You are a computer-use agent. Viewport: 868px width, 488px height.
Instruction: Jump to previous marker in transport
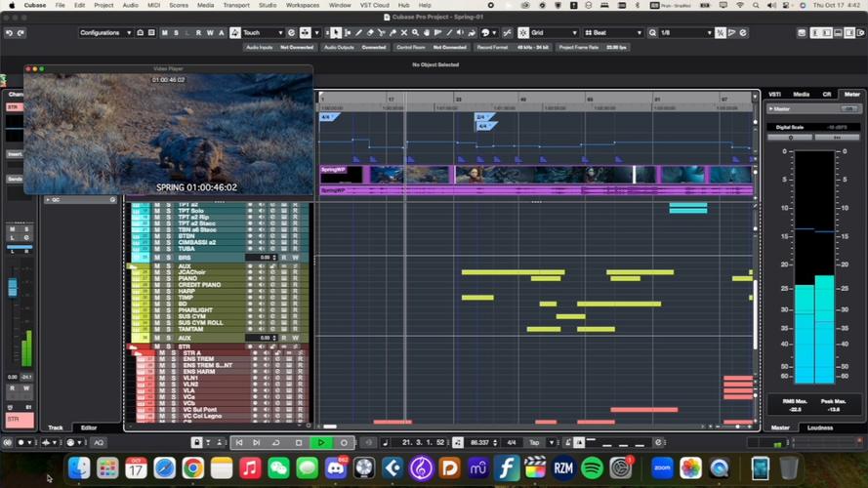[x=238, y=442]
